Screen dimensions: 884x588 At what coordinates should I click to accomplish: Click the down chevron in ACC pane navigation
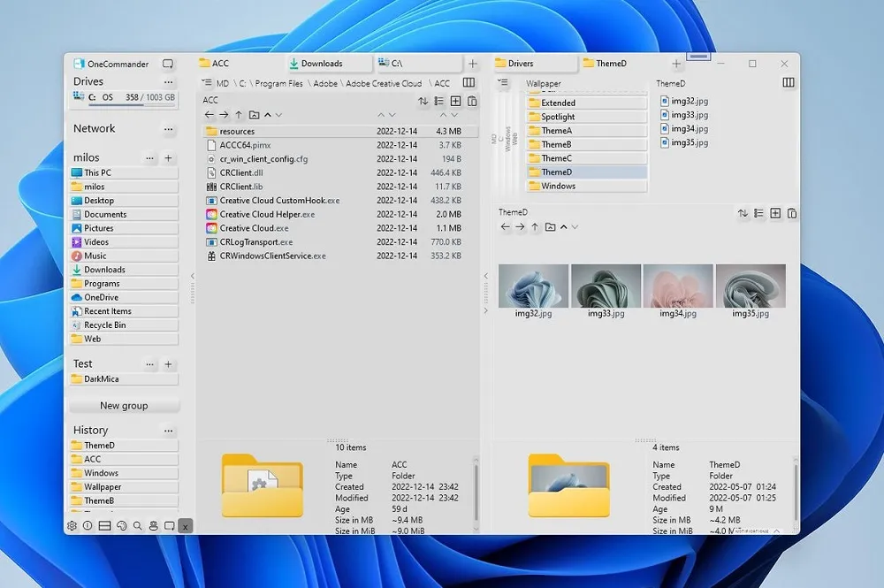pyautogui.click(x=278, y=115)
